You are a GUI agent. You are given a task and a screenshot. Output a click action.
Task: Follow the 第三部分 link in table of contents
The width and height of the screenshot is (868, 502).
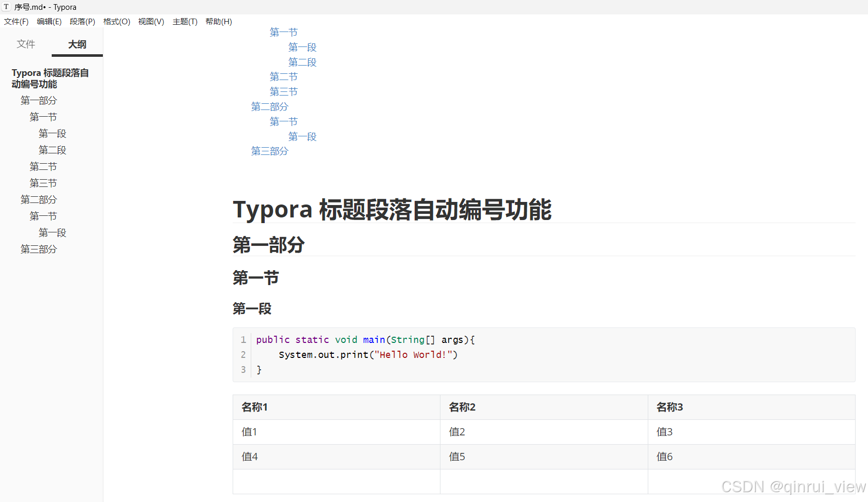pyautogui.click(x=270, y=151)
